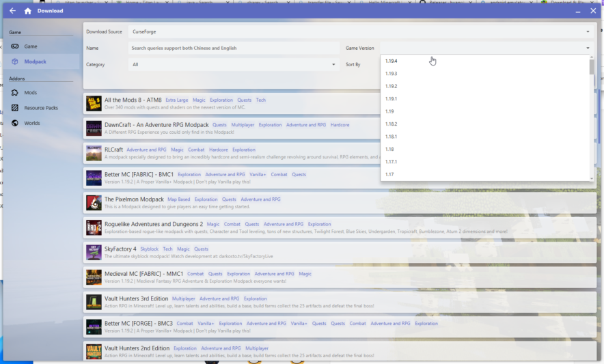The height and width of the screenshot is (364, 604).
Task: Pick version 1.17.1 from dropdown list
Action: [x=392, y=162]
